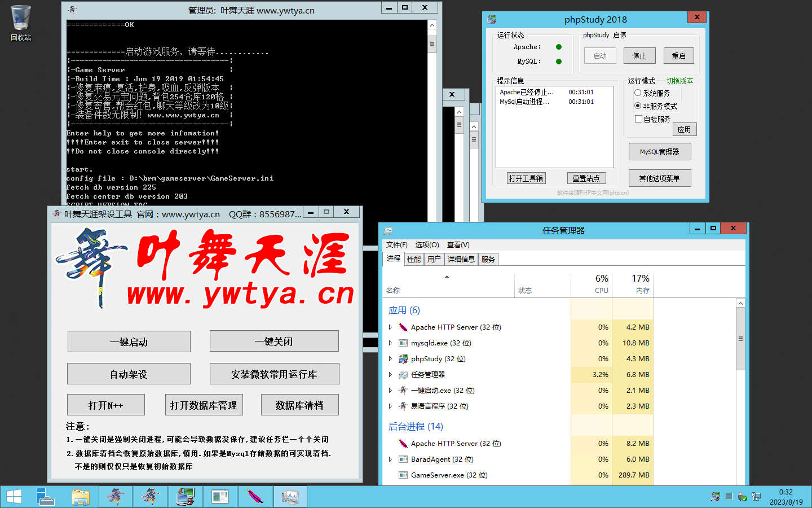Click the phpStudy process icon in Task Manager
This screenshot has width=812, height=508.
[x=403, y=358]
